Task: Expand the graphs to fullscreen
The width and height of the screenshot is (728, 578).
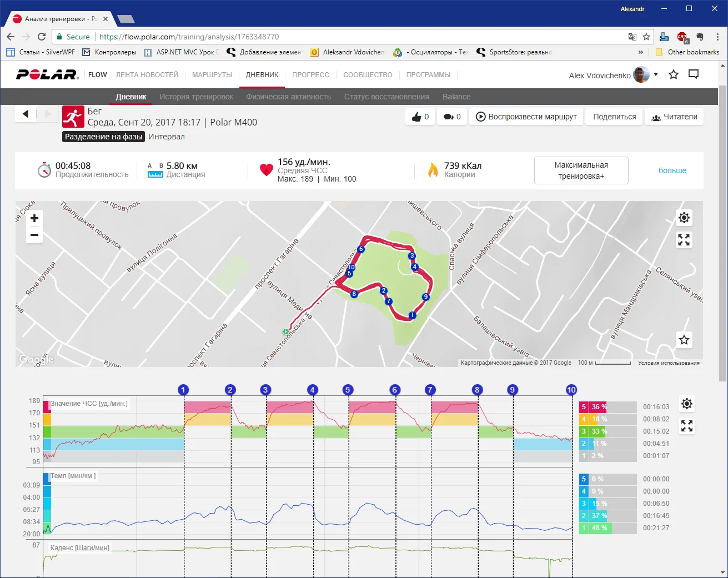Action: pyautogui.click(x=687, y=426)
